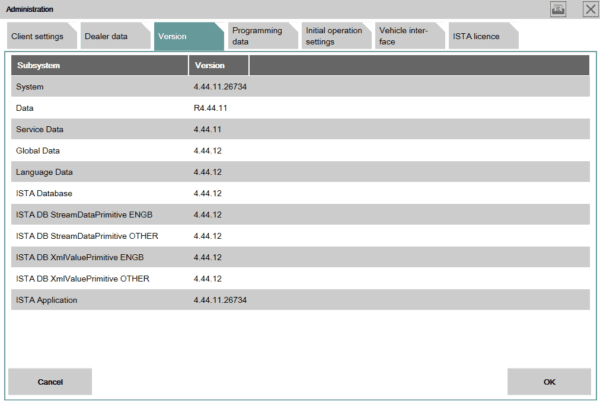Select the ISTA Application row

(300, 300)
